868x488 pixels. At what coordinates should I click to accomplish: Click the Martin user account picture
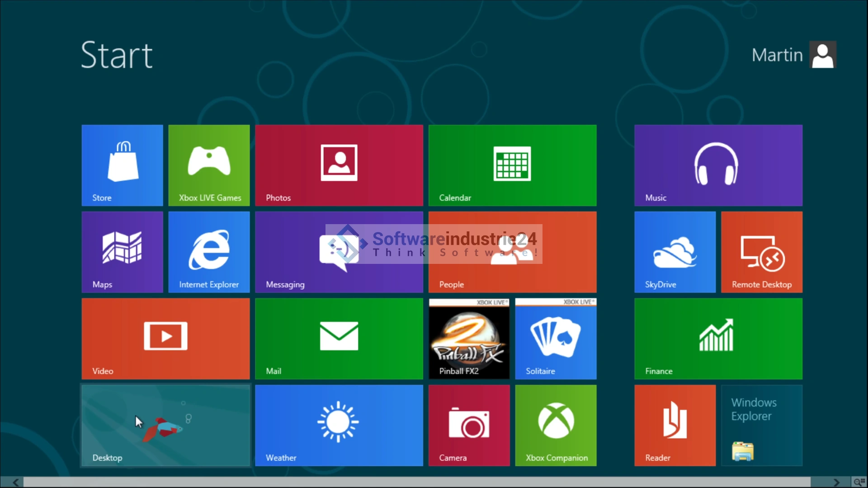coord(822,55)
